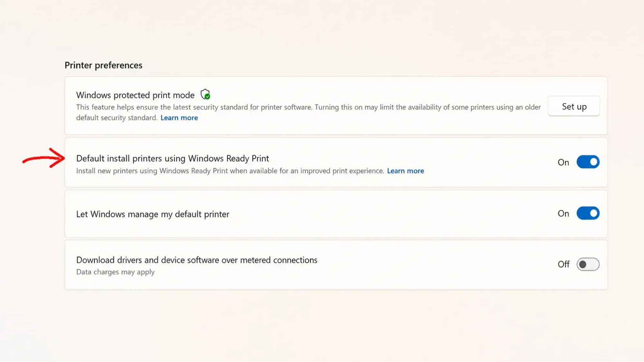Image resolution: width=644 pixels, height=362 pixels.
Task: Click the Off status label for metered connections
Action: (x=563, y=265)
